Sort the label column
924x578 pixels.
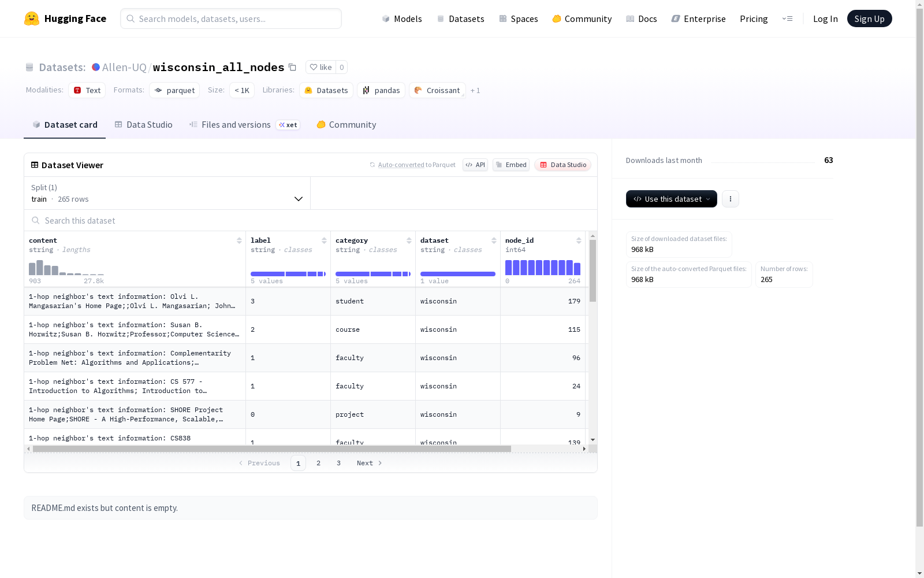click(x=324, y=240)
